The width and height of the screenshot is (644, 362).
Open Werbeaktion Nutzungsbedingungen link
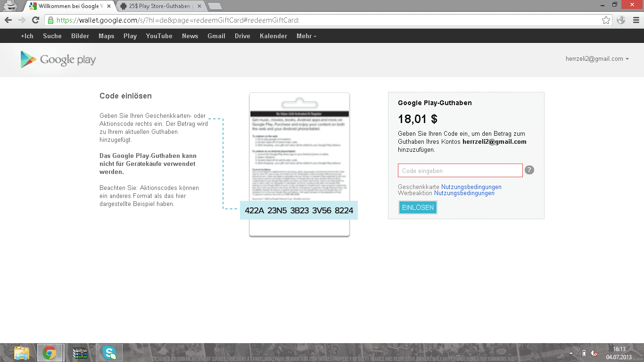pyautogui.click(x=464, y=193)
